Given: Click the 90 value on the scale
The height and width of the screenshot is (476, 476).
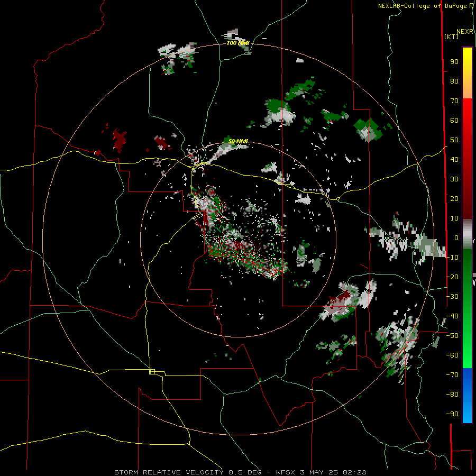Looking at the screenshot, I should click(x=454, y=62).
